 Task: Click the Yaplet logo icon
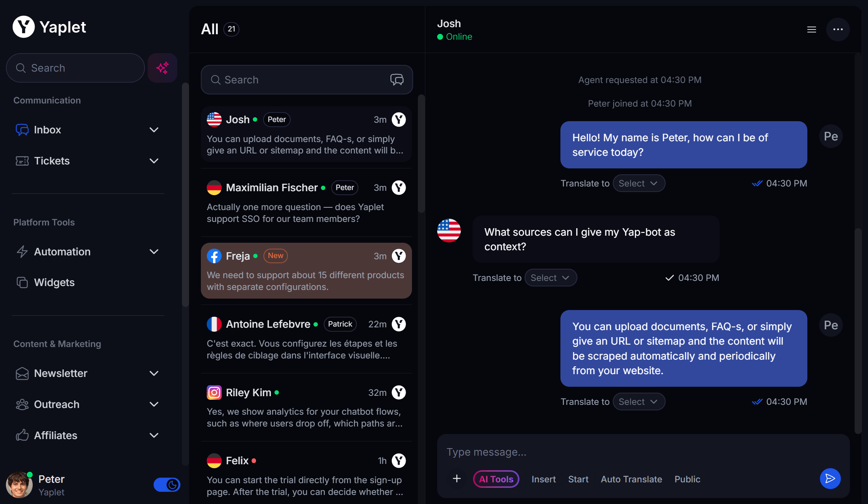23,27
